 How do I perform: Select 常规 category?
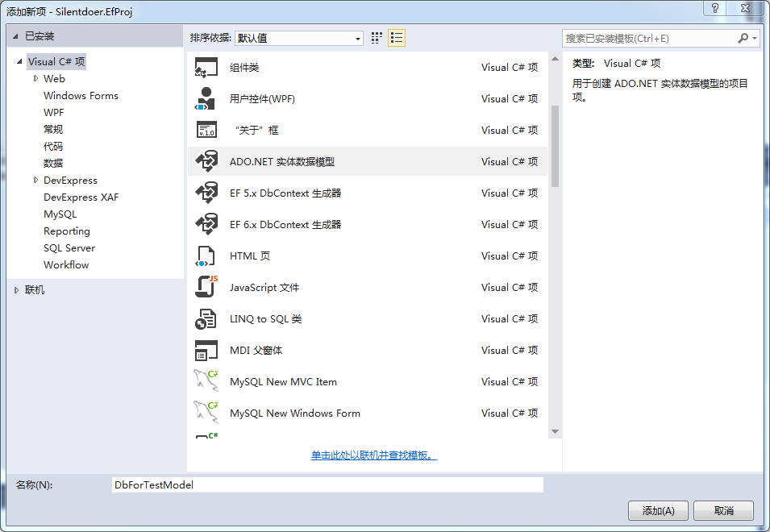click(x=53, y=130)
